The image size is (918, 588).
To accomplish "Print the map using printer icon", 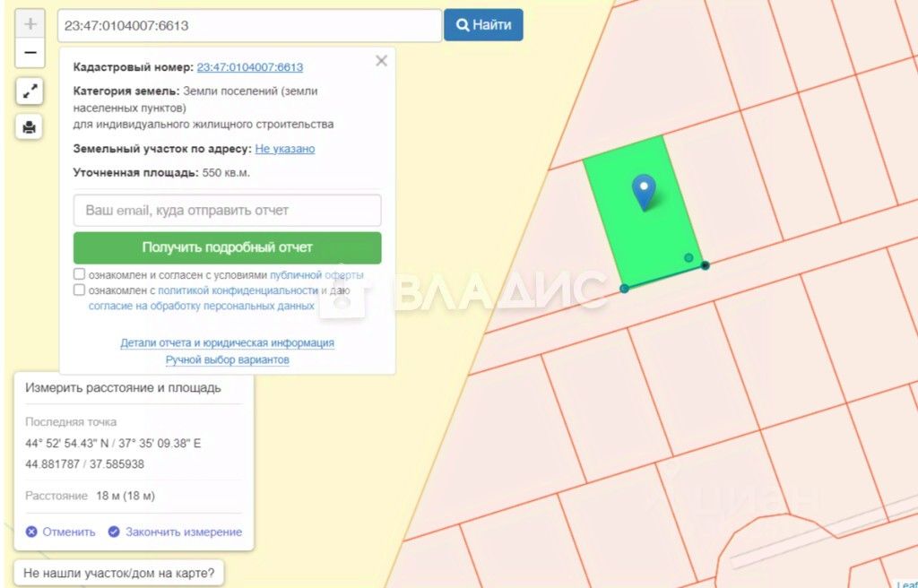I will tap(30, 126).
